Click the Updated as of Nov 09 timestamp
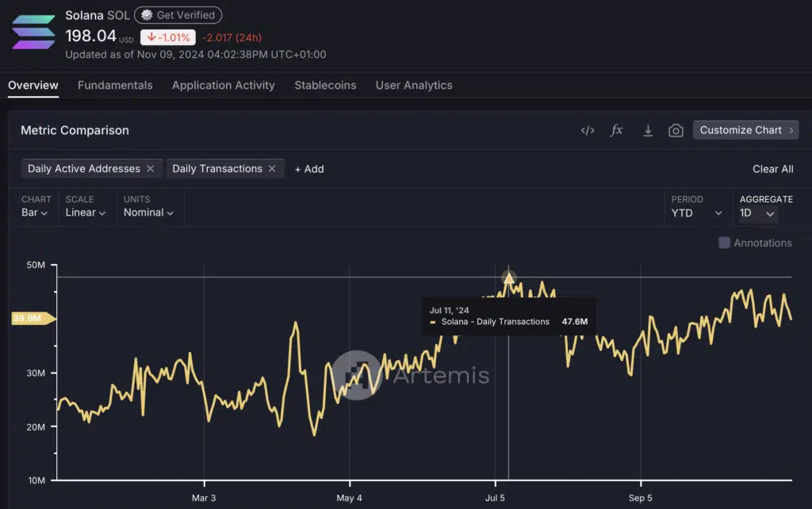This screenshot has height=509, width=812. (196, 55)
